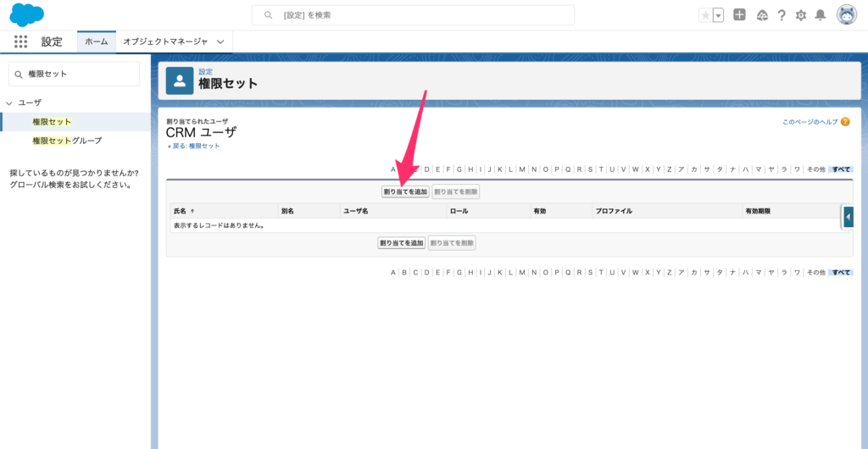Click 割り当てを削除 button above the table
The height and width of the screenshot is (449, 868).
coord(455,191)
